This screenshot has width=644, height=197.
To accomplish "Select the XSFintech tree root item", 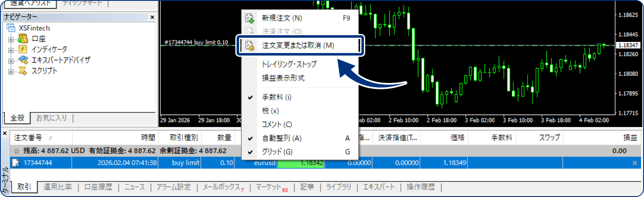I will [34, 28].
